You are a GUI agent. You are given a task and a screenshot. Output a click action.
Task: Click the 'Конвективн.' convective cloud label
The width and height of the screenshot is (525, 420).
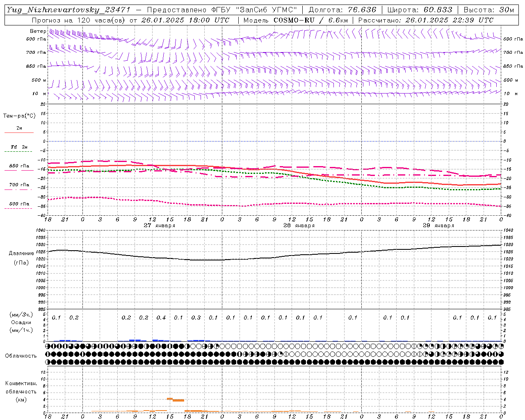tap(21, 383)
